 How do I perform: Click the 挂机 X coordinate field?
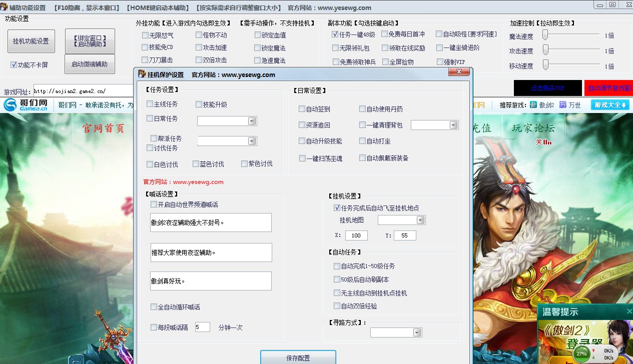[x=356, y=235]
